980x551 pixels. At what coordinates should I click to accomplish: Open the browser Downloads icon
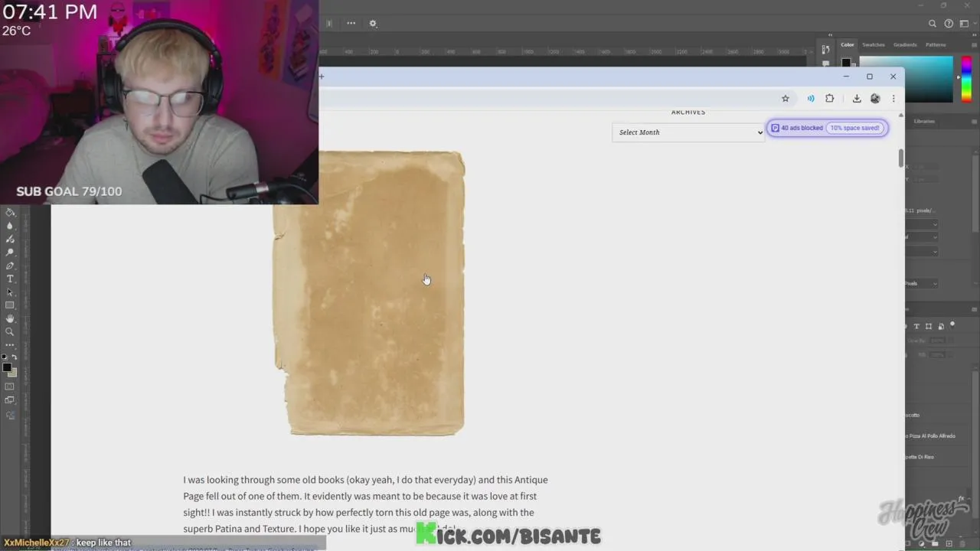coord(857,98)
